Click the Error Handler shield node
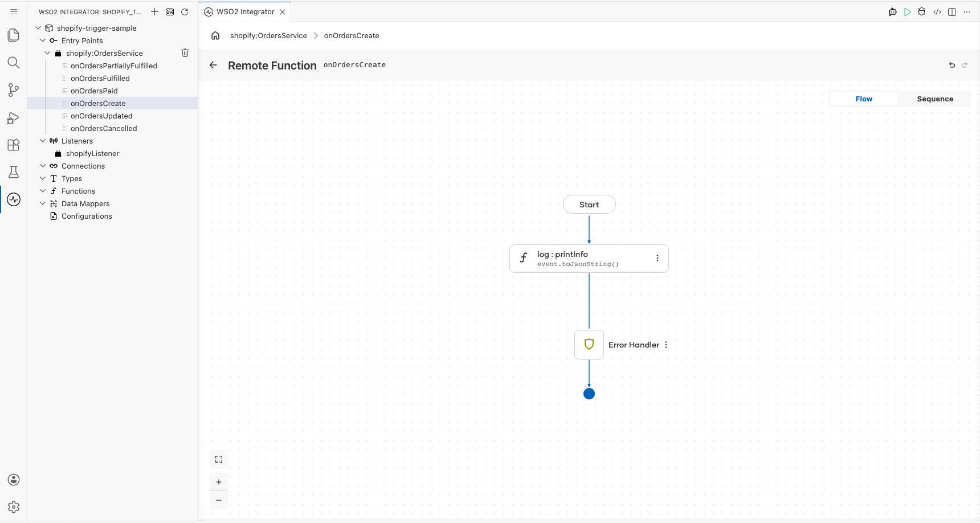The width and height of the screenshot is (980, 523). [589, 344]
